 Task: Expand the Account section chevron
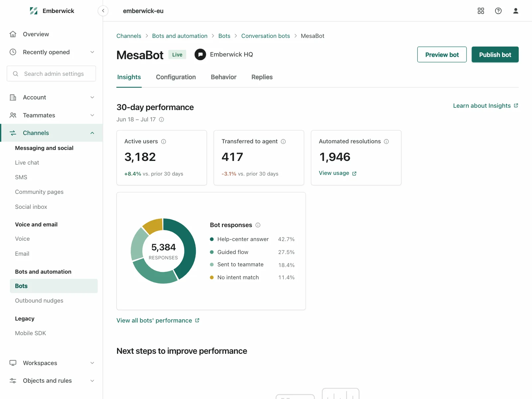click(x=92, y=97)
